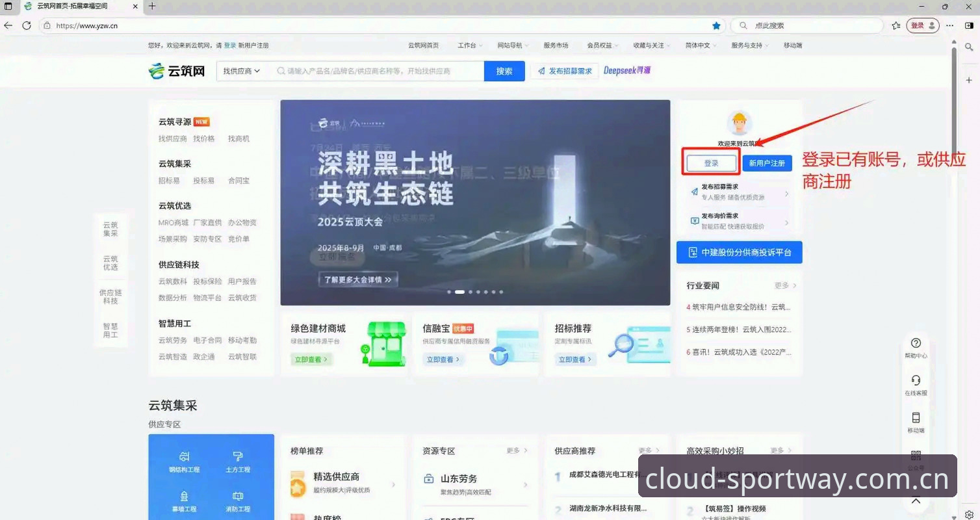The image size is (980, 520).
Task: Close the 云筑网首页 browser tab
Action: coord(135,6)
